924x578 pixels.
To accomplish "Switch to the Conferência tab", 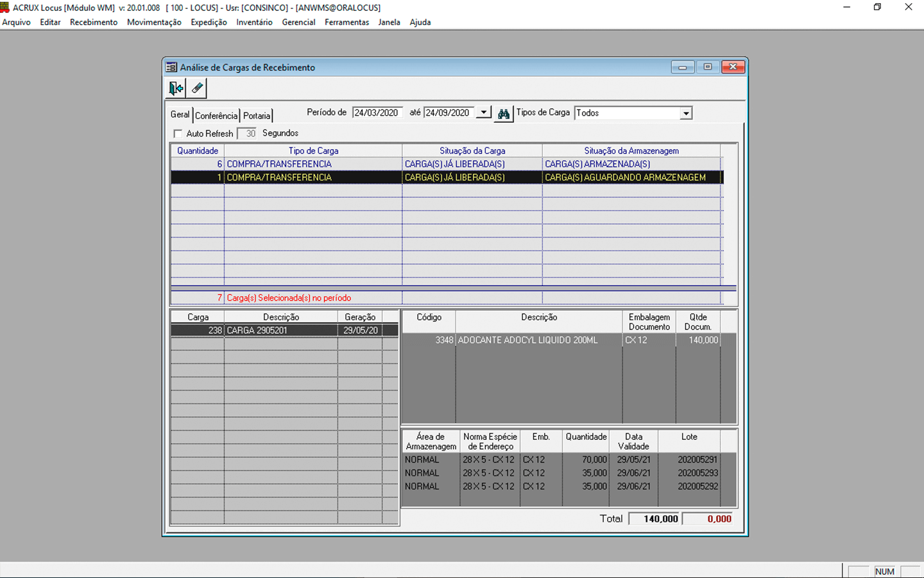I will click(x=216, y=116).
